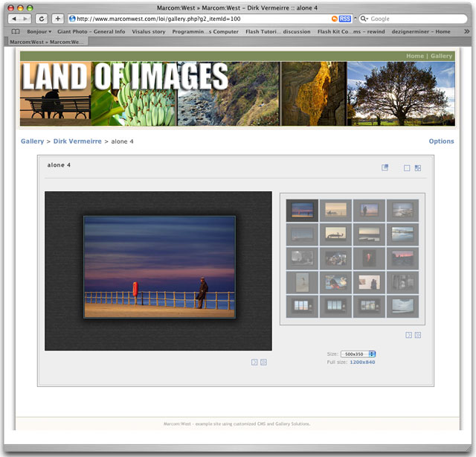Image resolution: width=476 pixels, height=457 pixels.
Task: Open the Options link
Action: (x=441, y=141)
